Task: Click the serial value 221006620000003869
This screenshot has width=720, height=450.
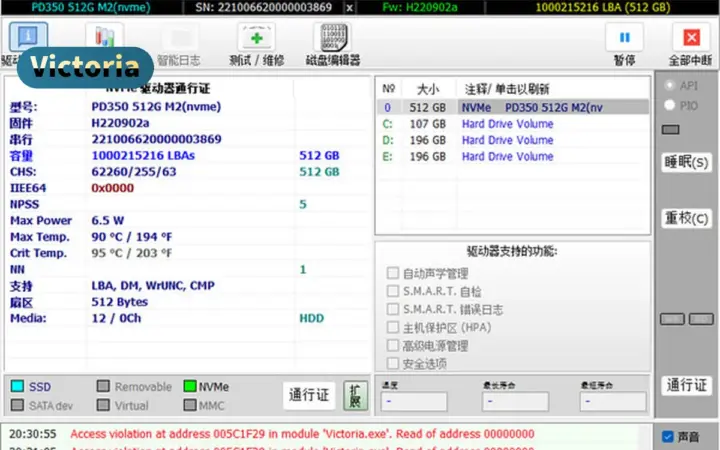Action: (x=157, y=139)
